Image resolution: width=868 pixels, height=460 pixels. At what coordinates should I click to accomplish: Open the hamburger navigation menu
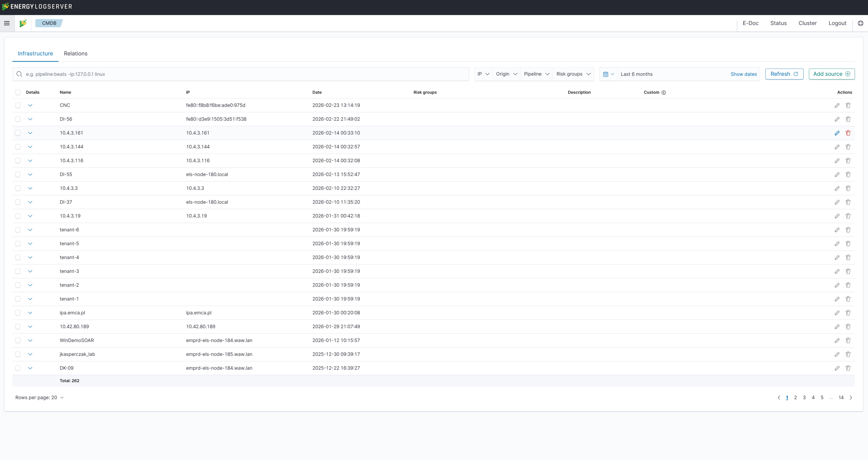(7, 23)
